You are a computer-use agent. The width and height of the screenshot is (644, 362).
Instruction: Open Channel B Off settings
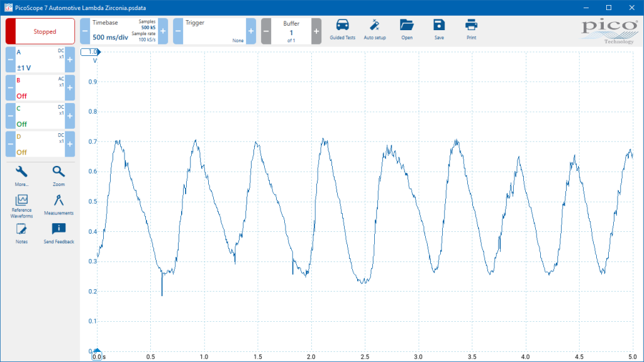tap(40, 88)
